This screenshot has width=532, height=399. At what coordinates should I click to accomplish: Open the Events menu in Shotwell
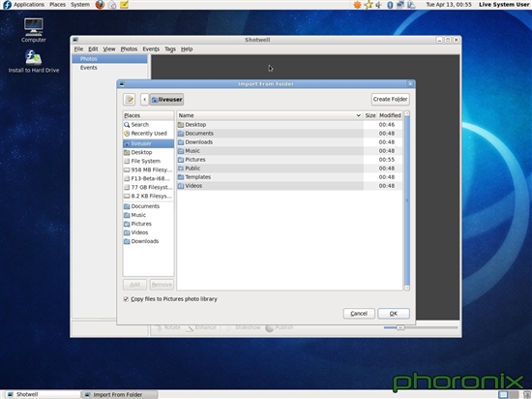point(151,49)
